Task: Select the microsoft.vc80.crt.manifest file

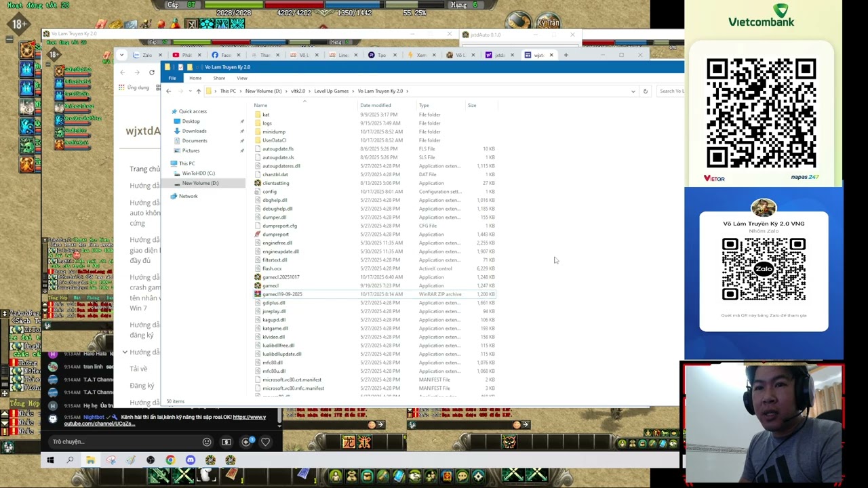Action: pyautogui.click(x=292, y=380)
